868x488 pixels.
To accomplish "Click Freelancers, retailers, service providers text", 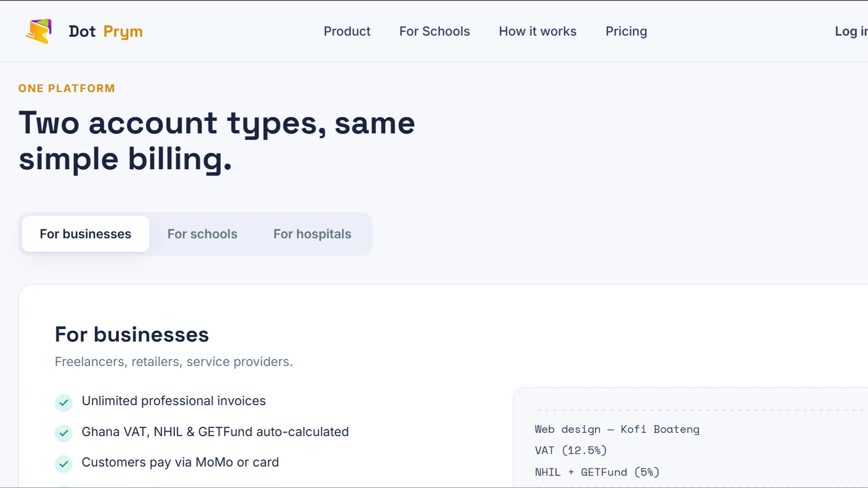I will click(174, 362).
